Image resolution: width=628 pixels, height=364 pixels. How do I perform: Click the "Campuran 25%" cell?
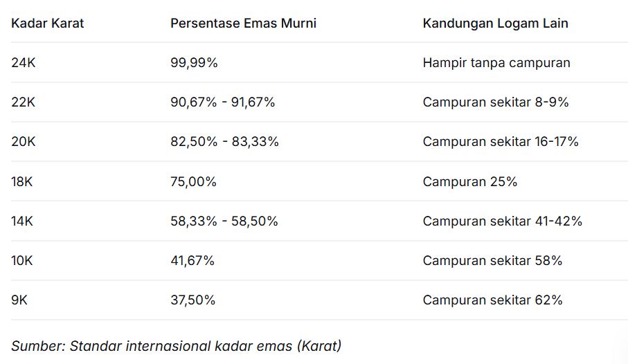pyautogui.click(x=470, y=182)
